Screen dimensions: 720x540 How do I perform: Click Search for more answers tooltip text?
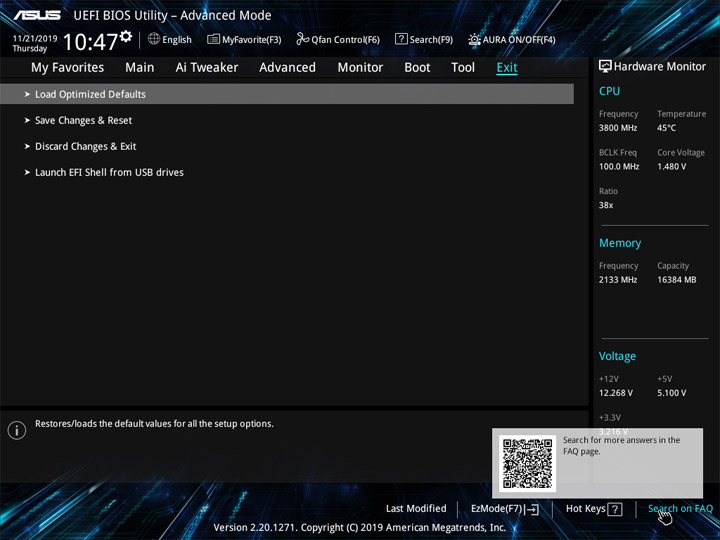(621, 445)
